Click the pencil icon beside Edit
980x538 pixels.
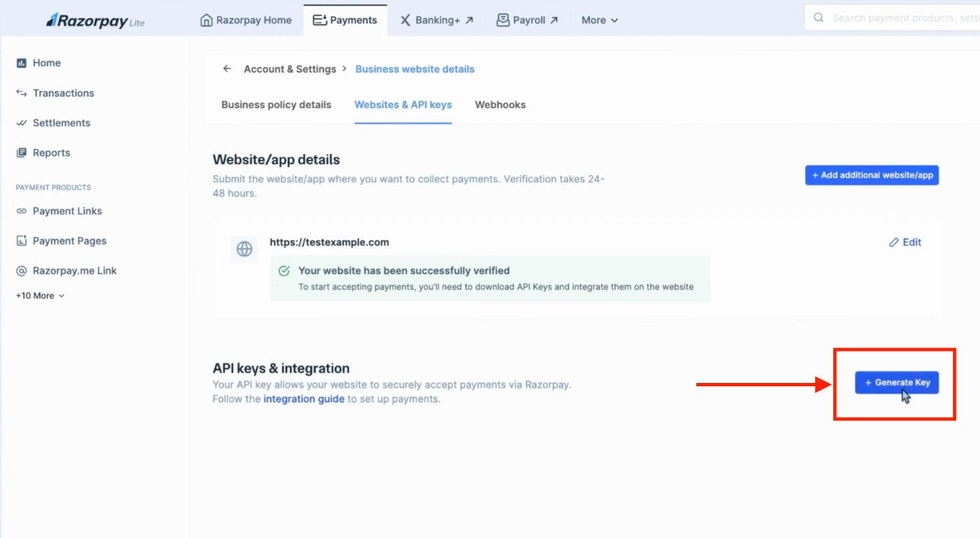tap(894, 243)
